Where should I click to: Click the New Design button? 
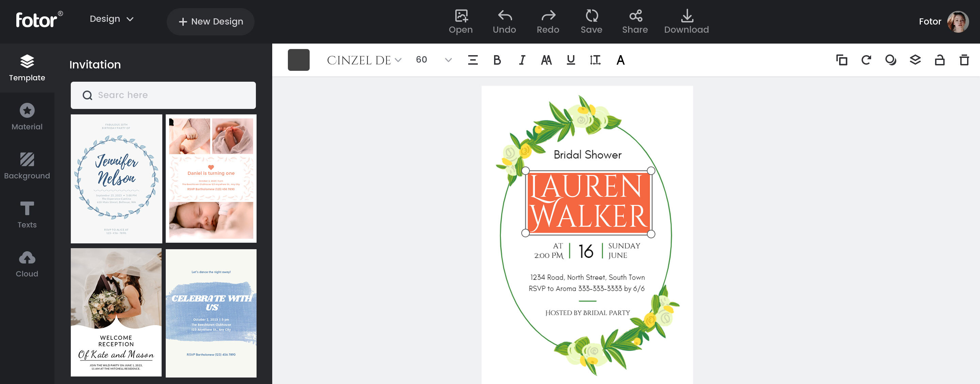point(210,22)
